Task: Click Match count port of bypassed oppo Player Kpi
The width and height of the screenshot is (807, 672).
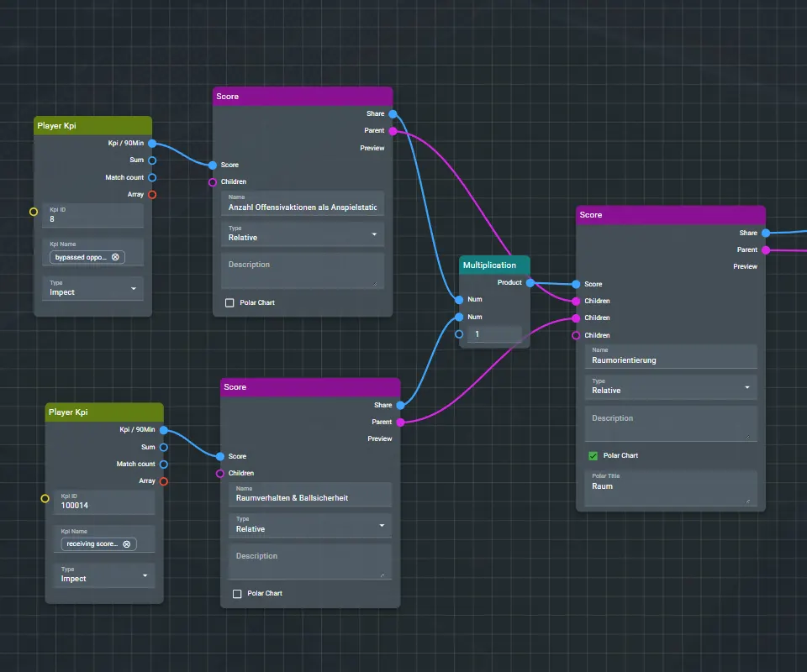Action: coord(152,177)
